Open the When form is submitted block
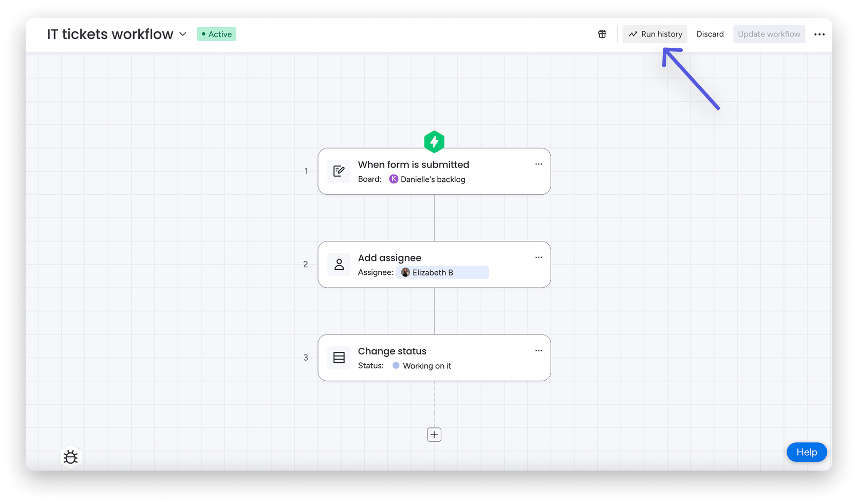Image resolution: width=858 pixels, height=504 pixels. pos(434,172)
